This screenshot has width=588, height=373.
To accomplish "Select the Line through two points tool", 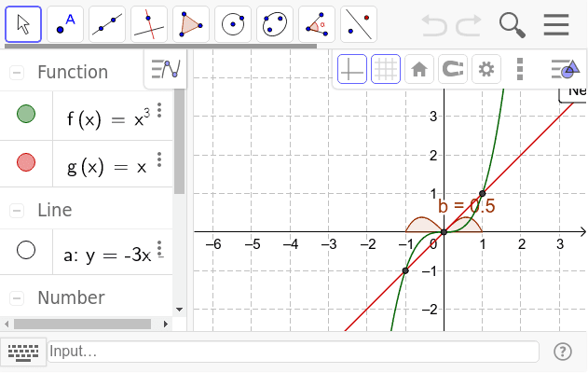I will [107, 24].
